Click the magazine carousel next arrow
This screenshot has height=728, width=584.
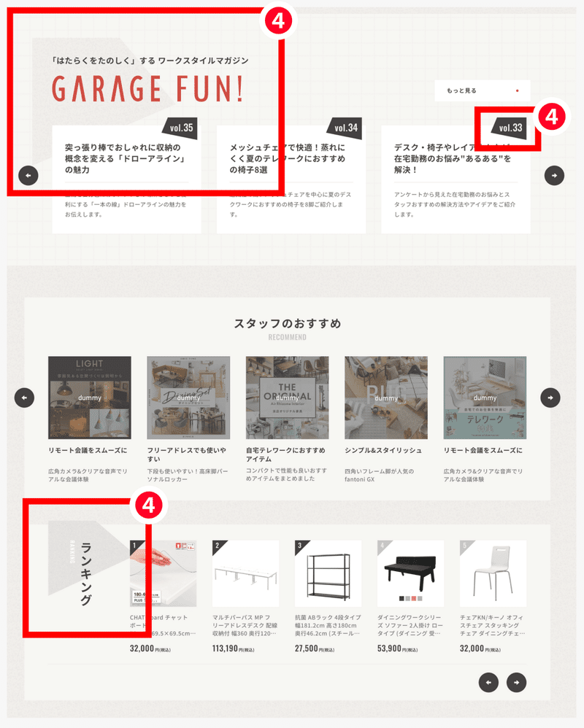tap(554, 176)
